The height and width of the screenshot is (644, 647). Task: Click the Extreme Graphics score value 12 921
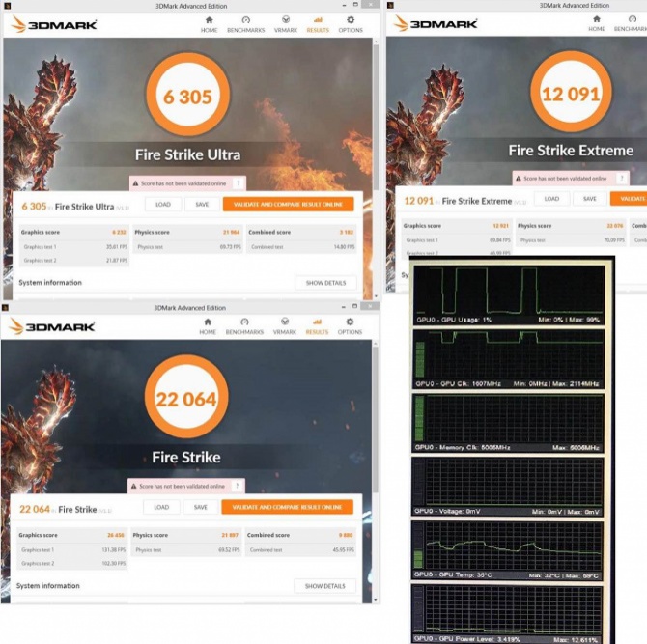coord(501,226)
